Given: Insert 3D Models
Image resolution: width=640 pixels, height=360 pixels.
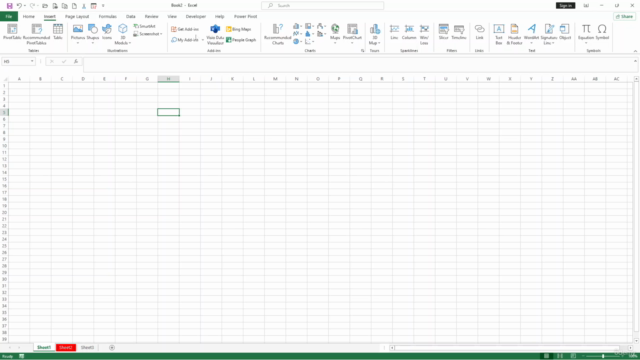Looking at the screenshot, I should click(122, 34).
